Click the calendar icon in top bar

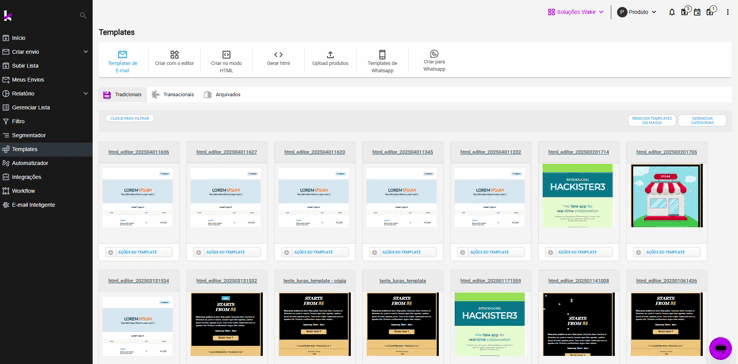pos(698,12)
